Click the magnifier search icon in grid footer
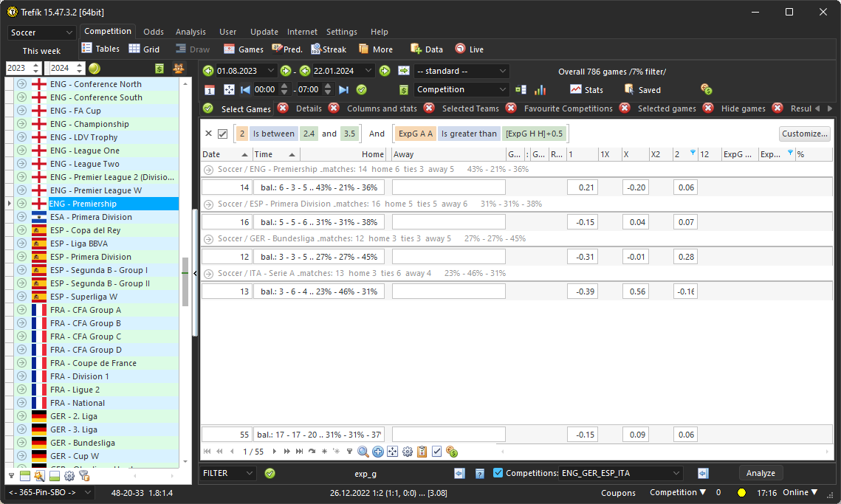Viewport: 841px width, 504px height. [363, 452]
